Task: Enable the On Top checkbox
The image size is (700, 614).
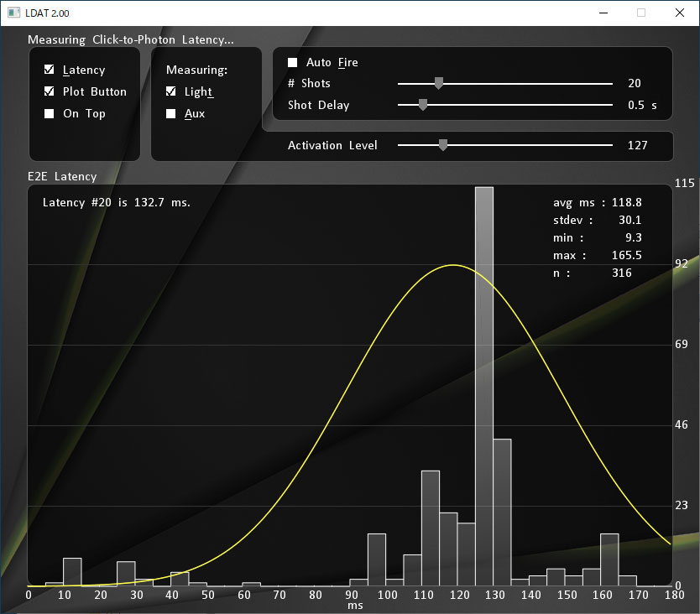Action: coord(50,113)
